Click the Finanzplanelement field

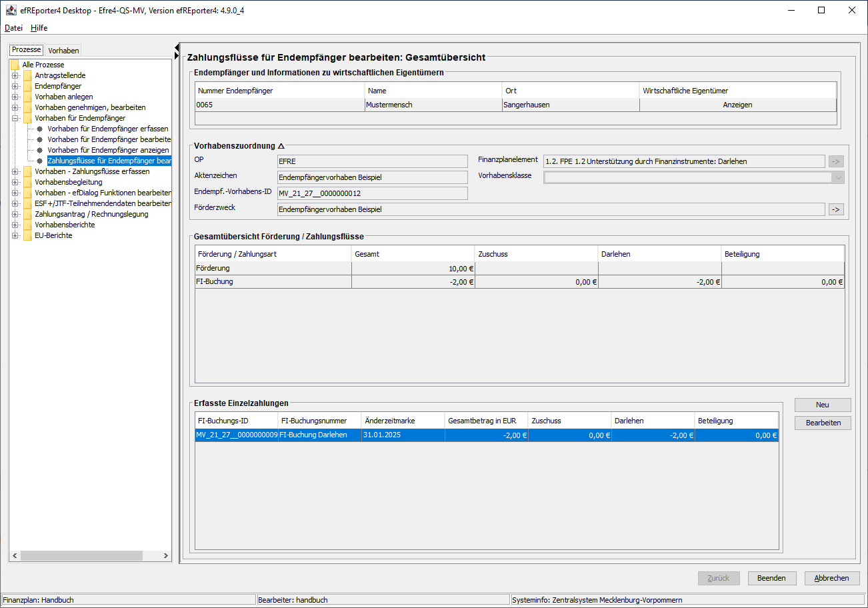click(x=684, y=161)
